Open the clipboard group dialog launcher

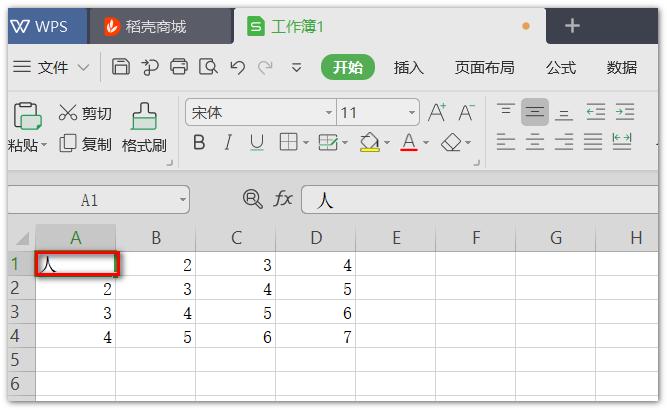coord(170,163)
